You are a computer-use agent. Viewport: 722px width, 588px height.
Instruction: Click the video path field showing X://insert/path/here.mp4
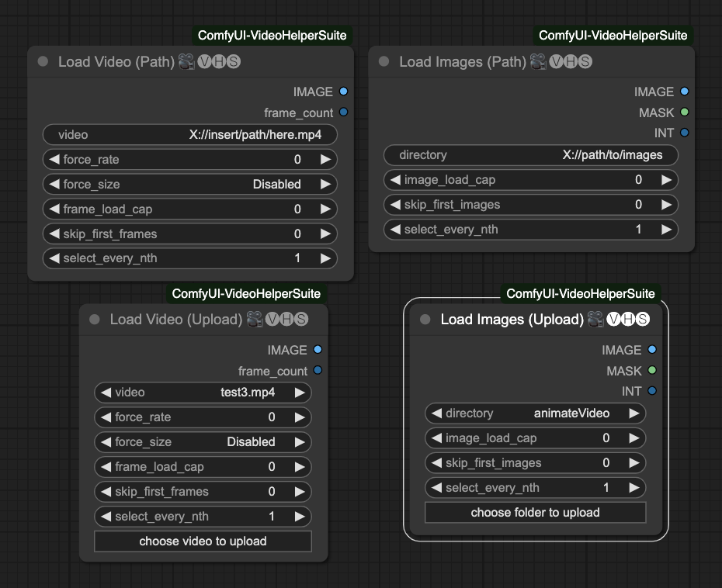coord(189,134)
